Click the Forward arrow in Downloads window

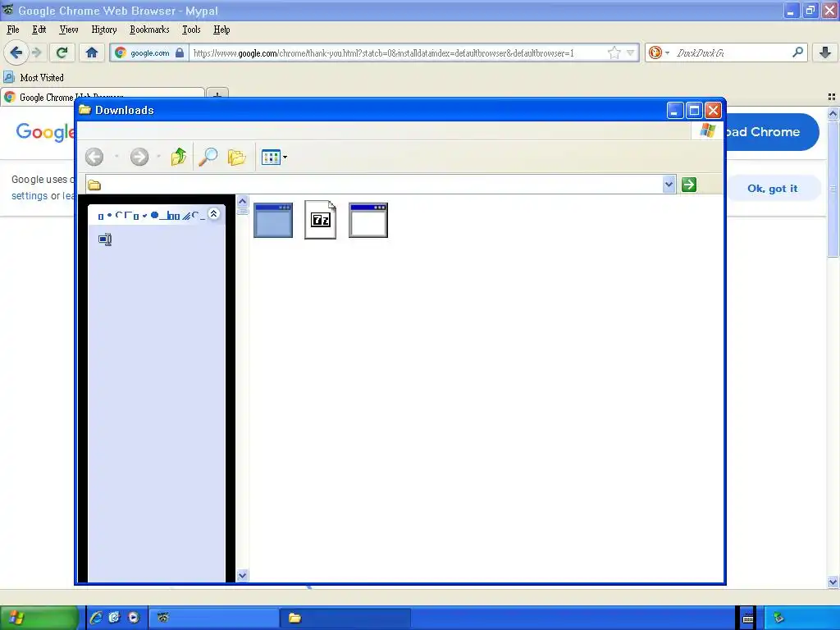coord(139,157)
